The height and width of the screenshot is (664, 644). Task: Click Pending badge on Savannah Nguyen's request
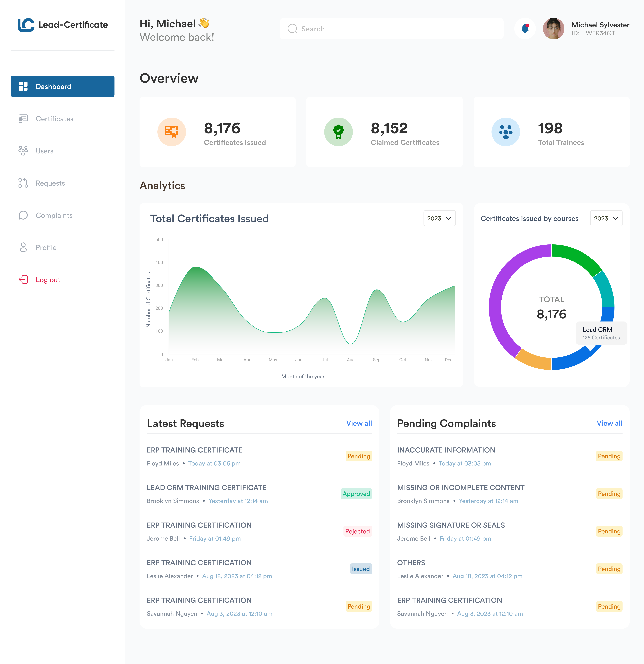tap(359, 606)
